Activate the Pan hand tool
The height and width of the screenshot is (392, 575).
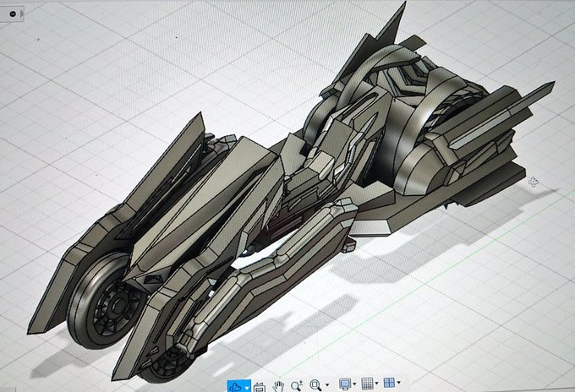(x=279, y=386)
